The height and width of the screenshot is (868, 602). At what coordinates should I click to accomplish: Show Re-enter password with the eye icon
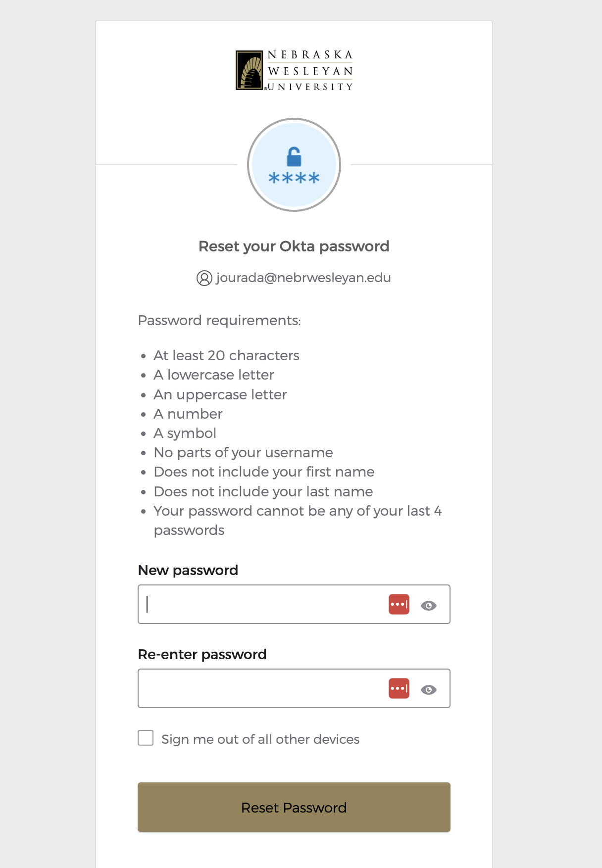429,689
